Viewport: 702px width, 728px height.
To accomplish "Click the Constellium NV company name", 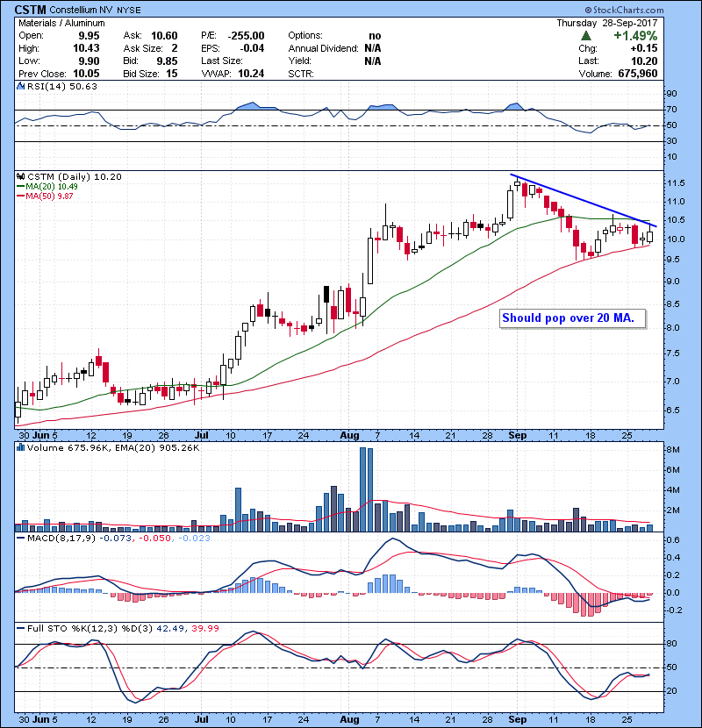I will point(82,10).
